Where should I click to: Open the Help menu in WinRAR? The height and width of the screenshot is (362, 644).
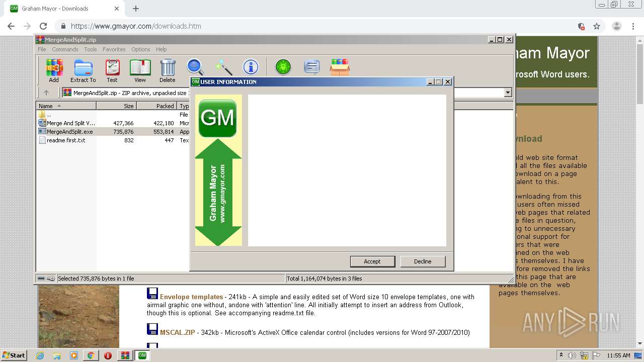[161, 49]
